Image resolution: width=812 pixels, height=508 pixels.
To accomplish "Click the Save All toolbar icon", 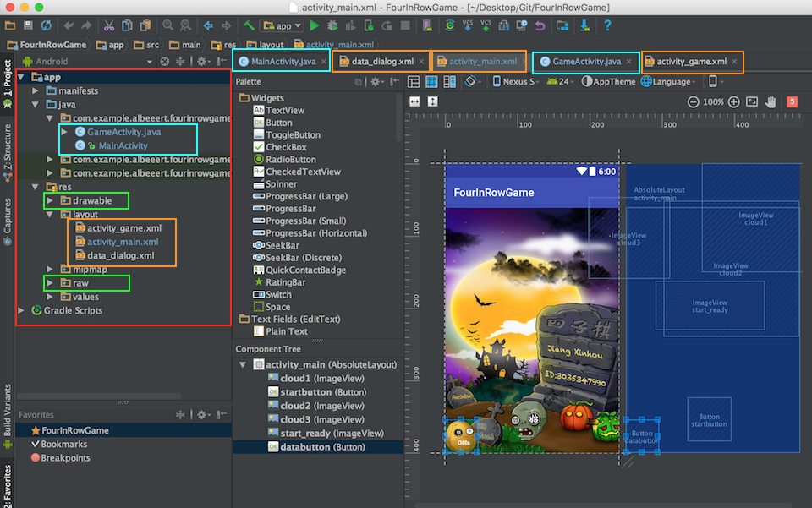I will click(28, 25).
